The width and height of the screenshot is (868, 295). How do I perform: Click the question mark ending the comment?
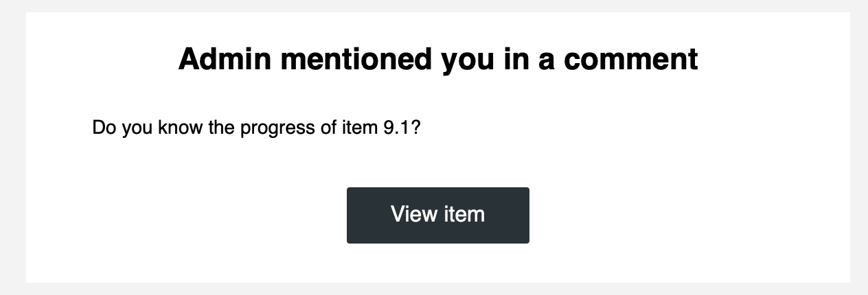coord(415,128)
